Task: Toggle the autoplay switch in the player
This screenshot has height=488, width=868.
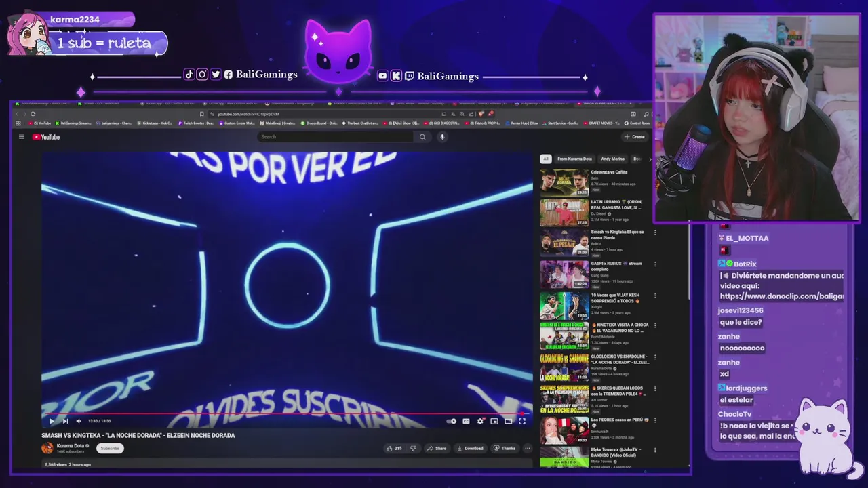Action: point(452,421)
